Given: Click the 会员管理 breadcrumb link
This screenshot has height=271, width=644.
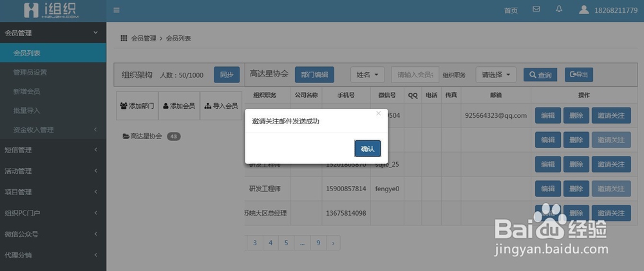Looking at the screenshot, I should [x=144, y=39].
